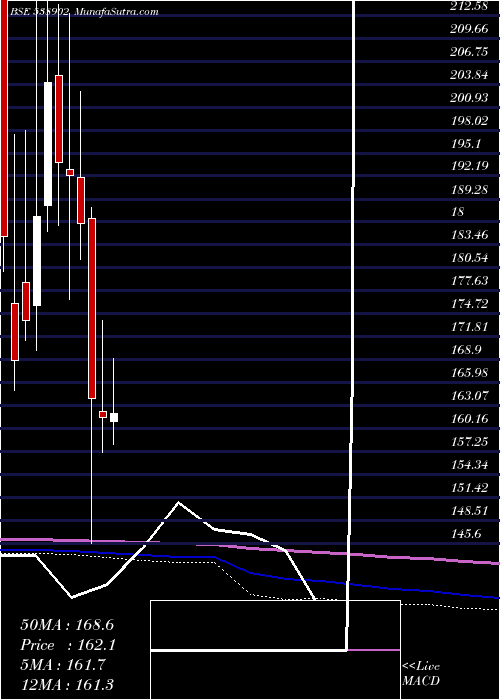Click the 174.72 price axis label
The height and width of the screenshot is (700, 500).
click(471, 304)
